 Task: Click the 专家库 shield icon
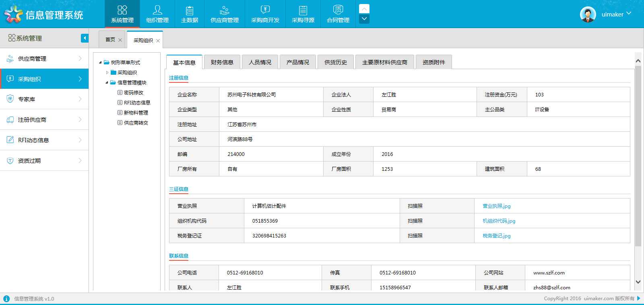10,99
